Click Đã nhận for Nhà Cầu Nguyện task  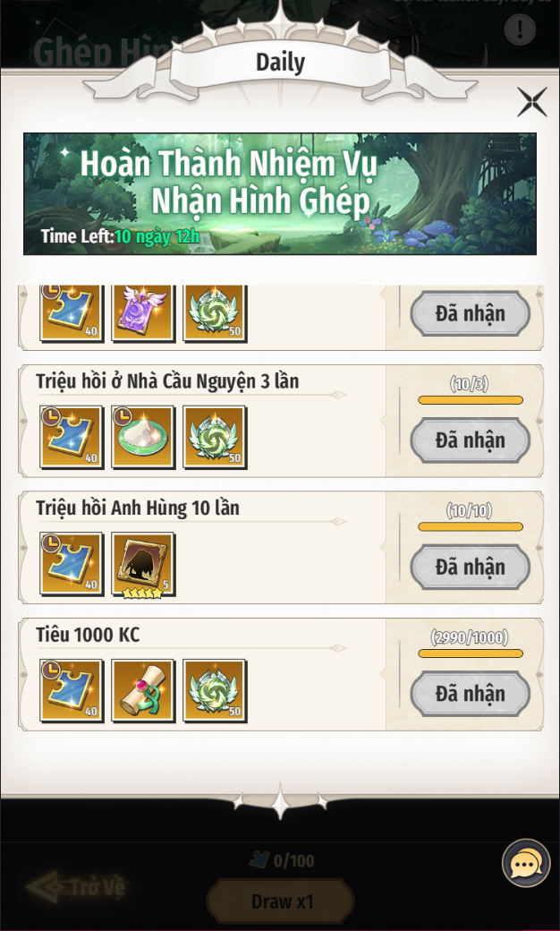470,440
